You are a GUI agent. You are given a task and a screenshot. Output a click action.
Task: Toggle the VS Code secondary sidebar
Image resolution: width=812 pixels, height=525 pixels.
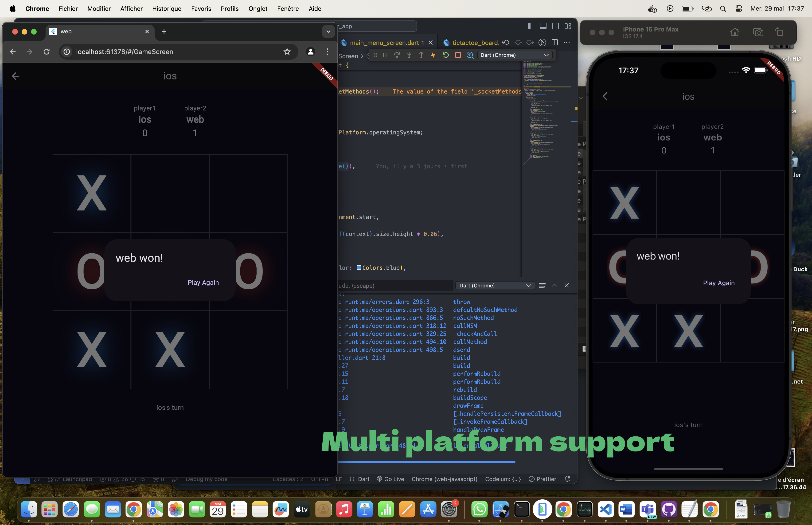point(555,26)
